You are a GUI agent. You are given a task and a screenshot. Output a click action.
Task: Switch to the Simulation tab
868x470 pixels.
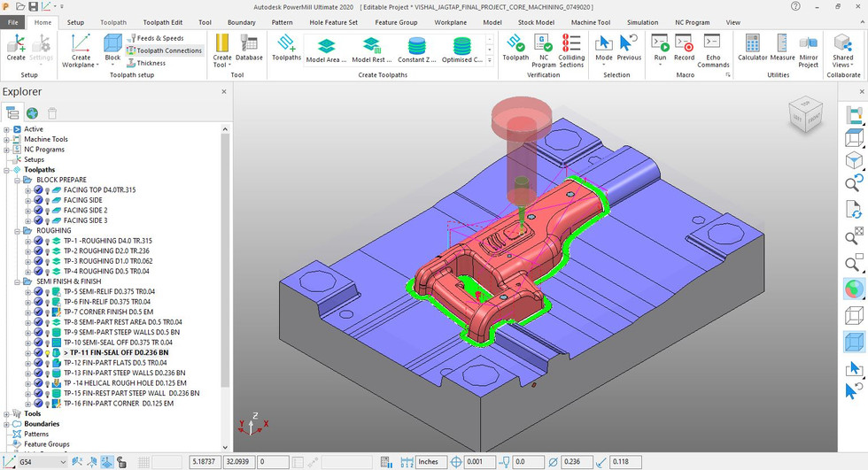coord(642,23)
